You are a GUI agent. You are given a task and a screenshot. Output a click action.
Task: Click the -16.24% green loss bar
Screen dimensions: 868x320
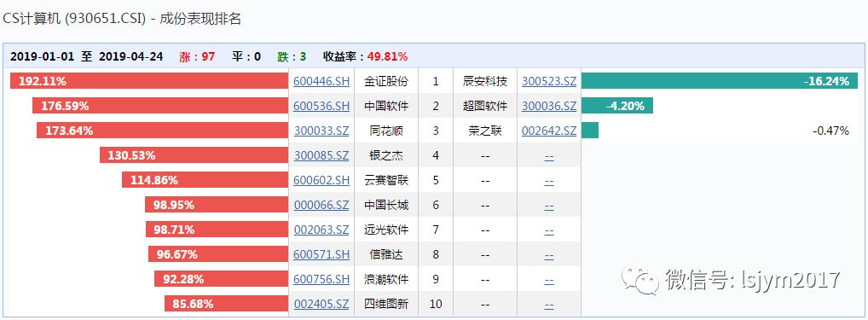point(720,81)
